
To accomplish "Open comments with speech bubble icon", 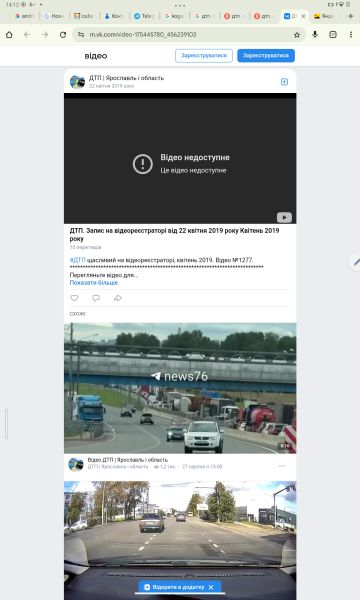I will coord(96,298).
